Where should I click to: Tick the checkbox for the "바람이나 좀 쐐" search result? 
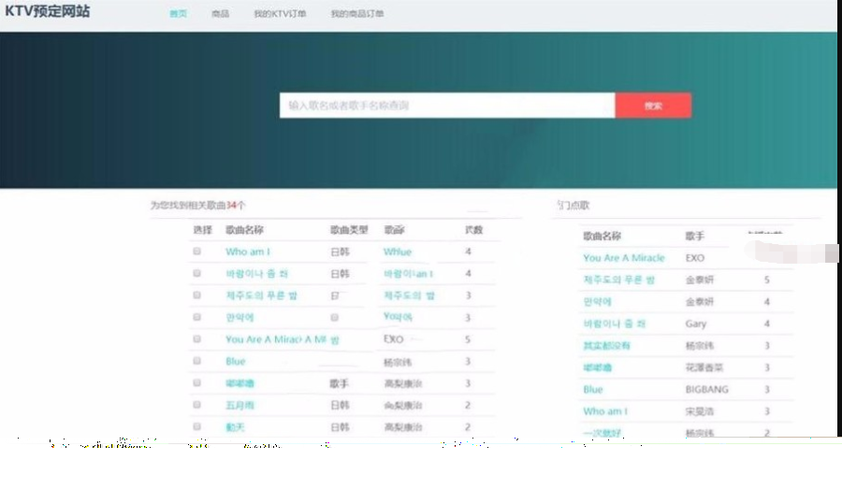197,273
